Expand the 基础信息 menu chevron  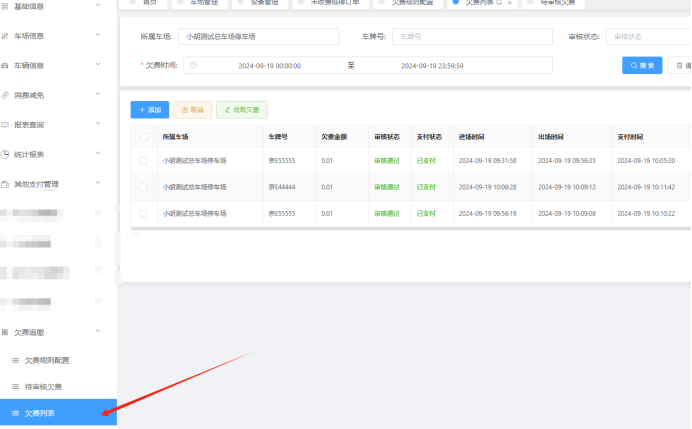[98, 5]
